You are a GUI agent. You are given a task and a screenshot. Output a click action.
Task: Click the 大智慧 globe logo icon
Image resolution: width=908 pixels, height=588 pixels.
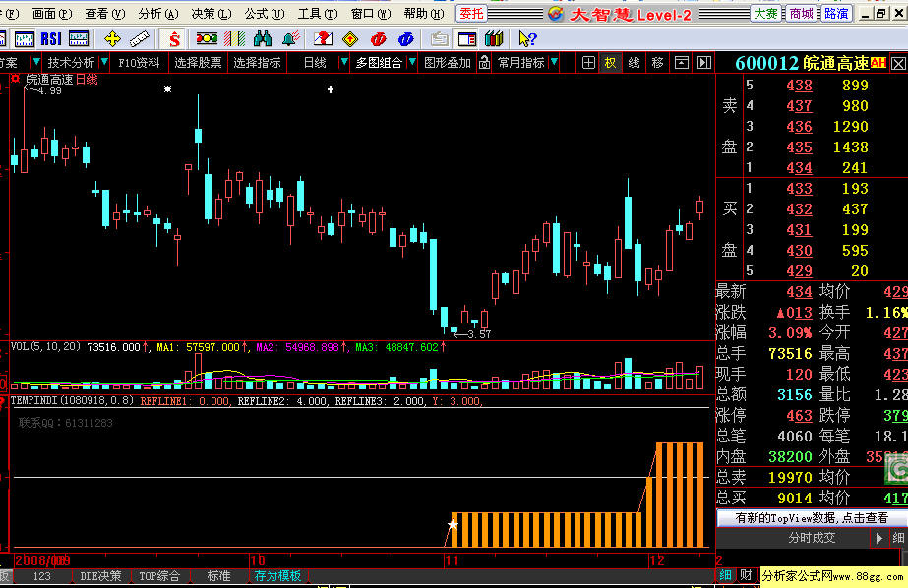556,14
